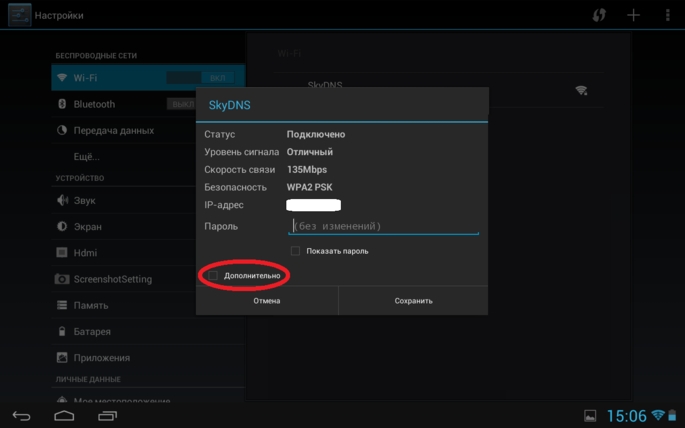Tap the screenshot notification icon in status bar
Screen dimensions: 685x428
[x=590, y=416]
